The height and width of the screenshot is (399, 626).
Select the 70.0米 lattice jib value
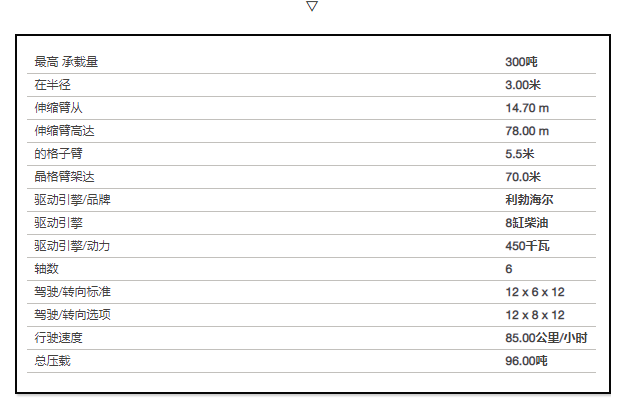click(523, 177)
